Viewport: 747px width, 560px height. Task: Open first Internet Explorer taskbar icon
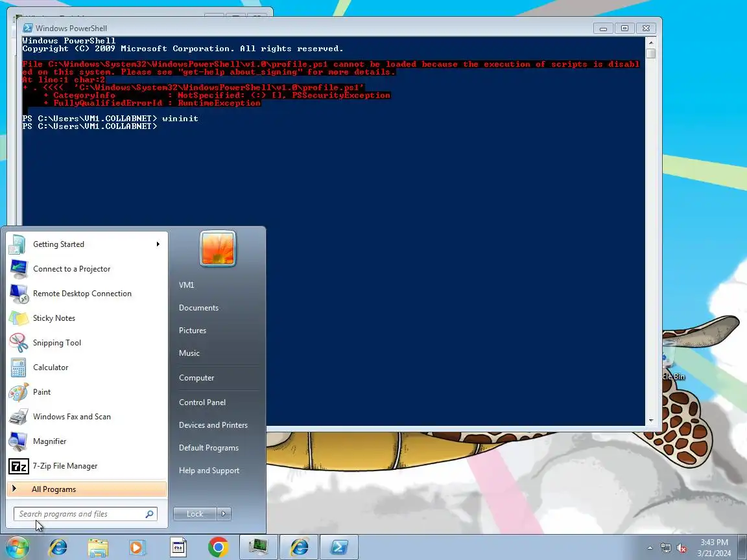[x=58, y=548]
